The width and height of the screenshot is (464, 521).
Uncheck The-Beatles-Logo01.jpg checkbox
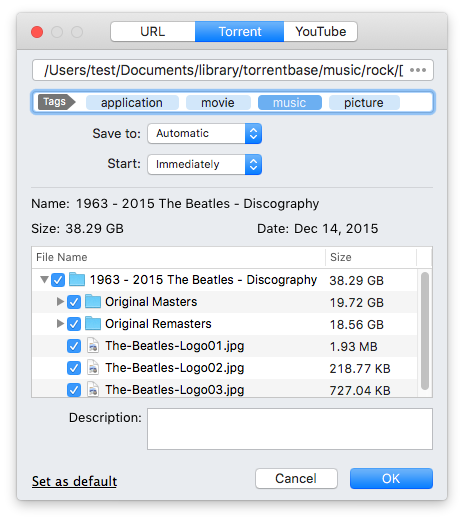[74, 346]
